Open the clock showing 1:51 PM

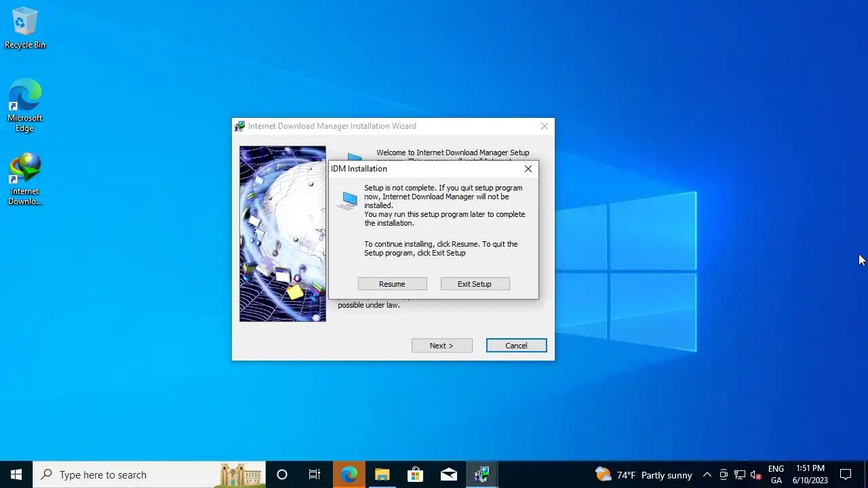click(810, 474)
